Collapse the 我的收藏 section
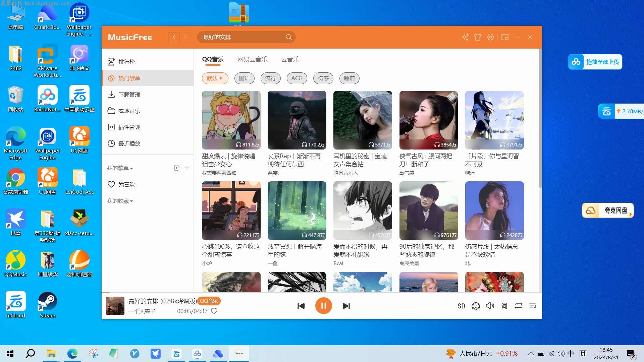 coord(120,201)
